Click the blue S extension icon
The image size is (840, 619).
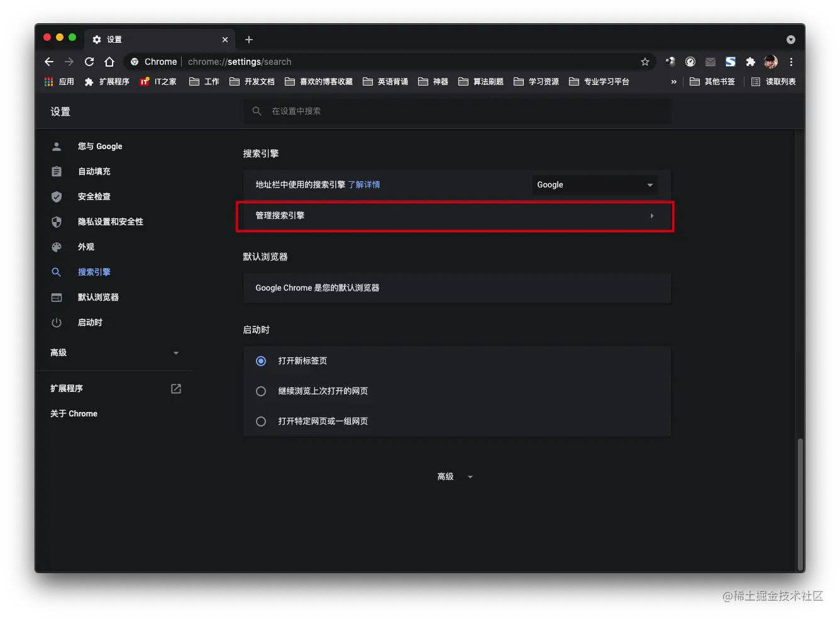click(731, 62)
